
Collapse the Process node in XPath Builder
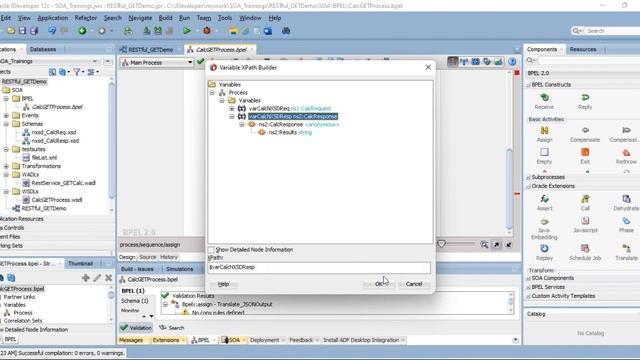coord(212,93)
